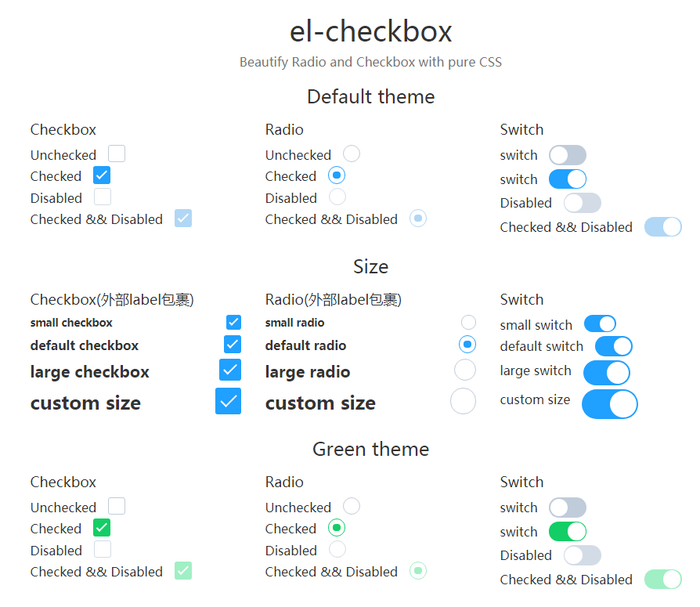Untick the custom size checkbox box

pyautogui.click(x=228, y=401)
